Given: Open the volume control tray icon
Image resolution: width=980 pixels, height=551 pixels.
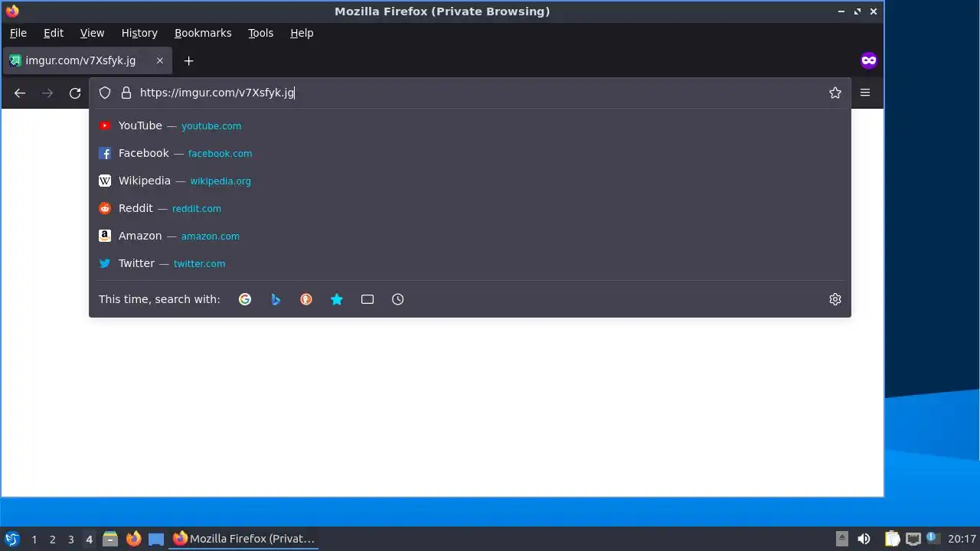Looking at the screenshot, I should click(864, 539).
